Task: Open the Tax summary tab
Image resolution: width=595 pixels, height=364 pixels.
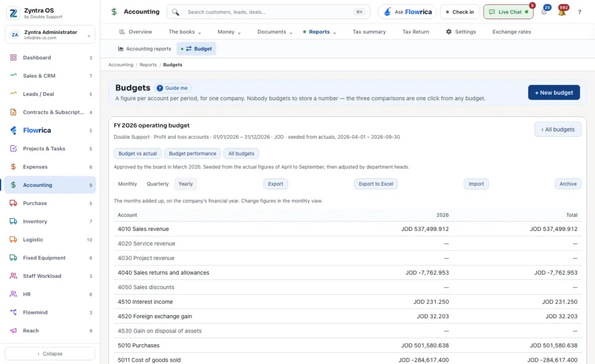Action: coord(369,32)
